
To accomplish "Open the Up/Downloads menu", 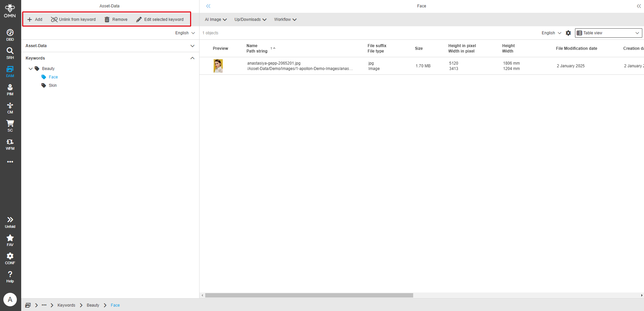I will click(x=250, y=20).
